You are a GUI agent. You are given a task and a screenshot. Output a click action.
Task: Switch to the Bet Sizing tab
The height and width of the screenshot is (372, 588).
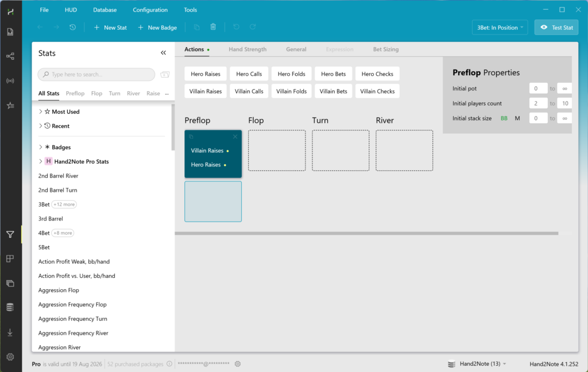[x=385, y=49]
